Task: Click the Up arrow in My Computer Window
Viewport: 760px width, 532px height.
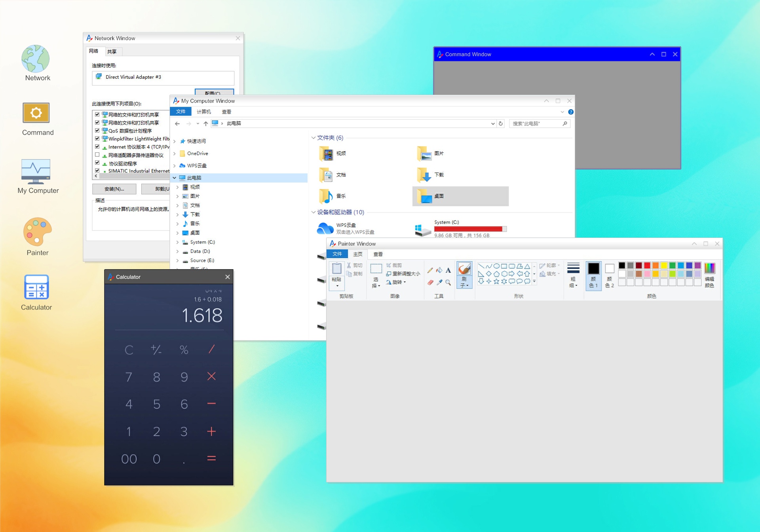Action: 205,123
